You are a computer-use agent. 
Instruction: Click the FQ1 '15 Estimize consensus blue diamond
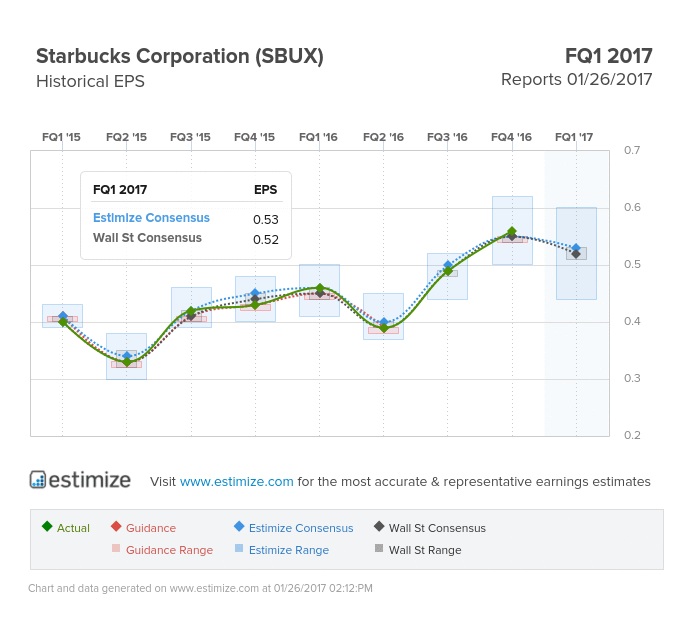pos(62,316)
